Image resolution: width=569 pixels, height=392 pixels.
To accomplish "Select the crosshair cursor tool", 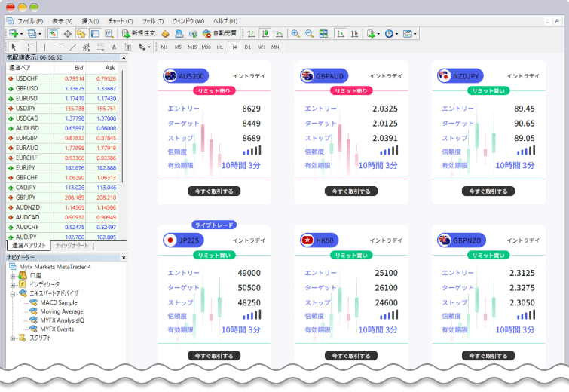I will point(27,47).
